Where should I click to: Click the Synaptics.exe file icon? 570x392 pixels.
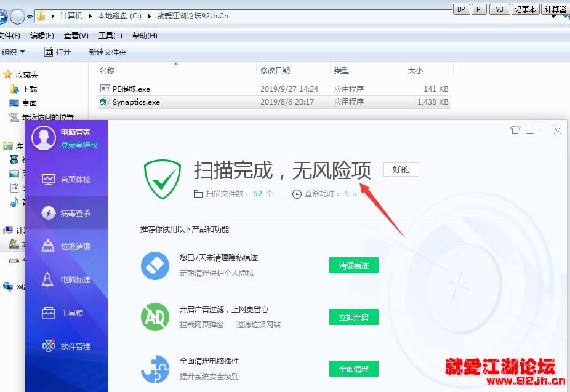[x=105, y=102]
